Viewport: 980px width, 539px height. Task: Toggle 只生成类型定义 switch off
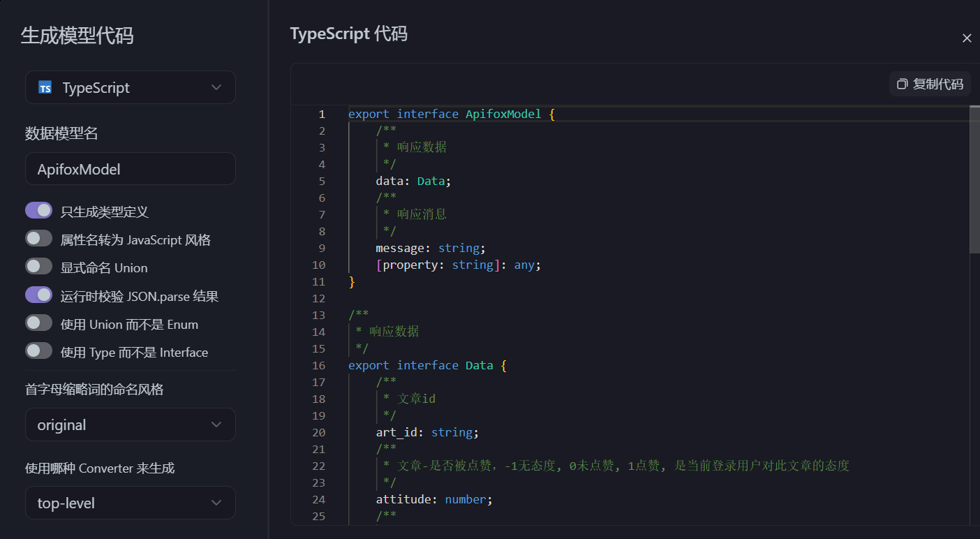pyautogui.click(x=39, y=211)
